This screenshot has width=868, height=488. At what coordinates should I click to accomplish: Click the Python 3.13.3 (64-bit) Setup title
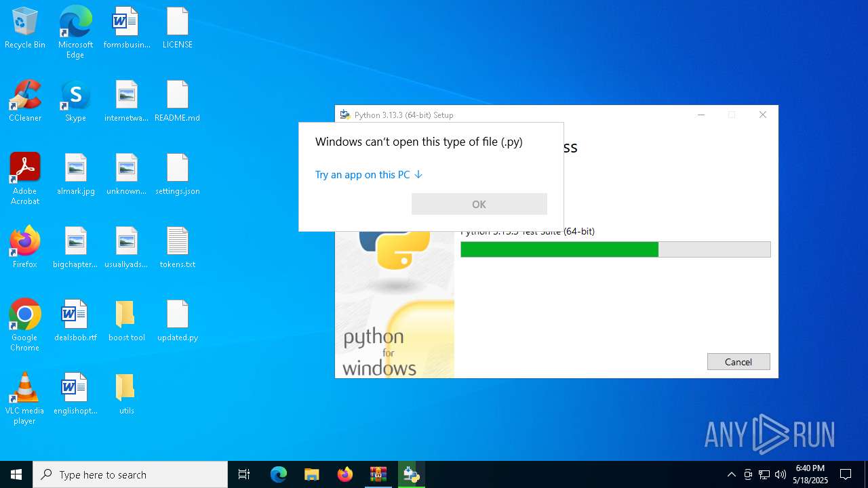404,115
